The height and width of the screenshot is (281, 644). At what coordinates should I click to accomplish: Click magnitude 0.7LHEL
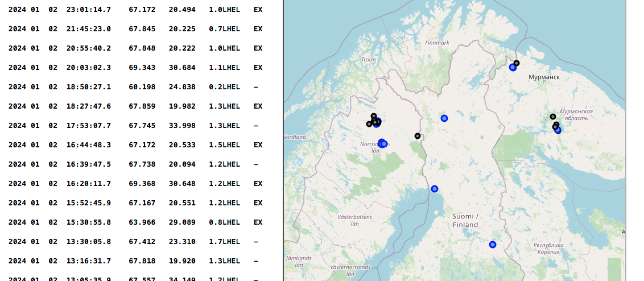[224, 29]
